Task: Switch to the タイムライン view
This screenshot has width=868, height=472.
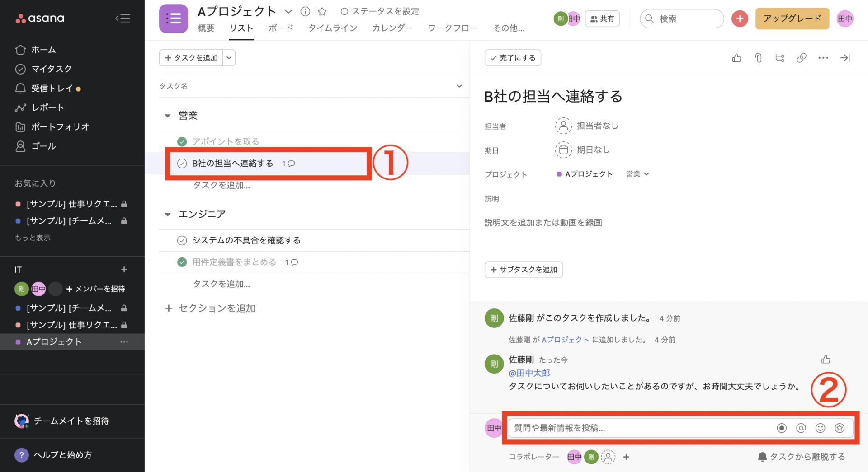Action: [x=332, y=28]
